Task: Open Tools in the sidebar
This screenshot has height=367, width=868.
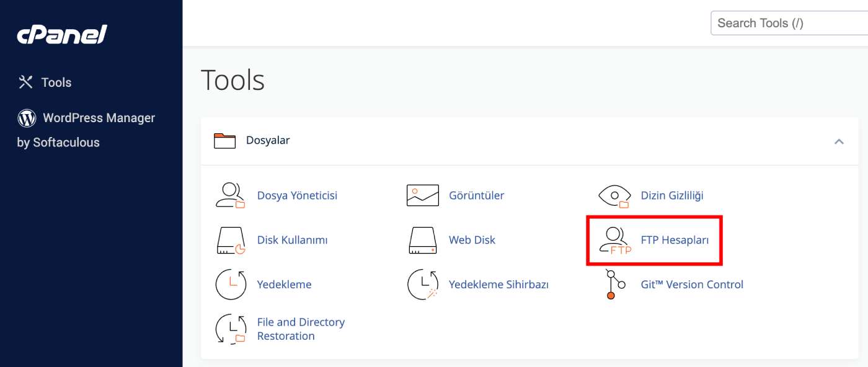Action: click(x=56, y=82)
